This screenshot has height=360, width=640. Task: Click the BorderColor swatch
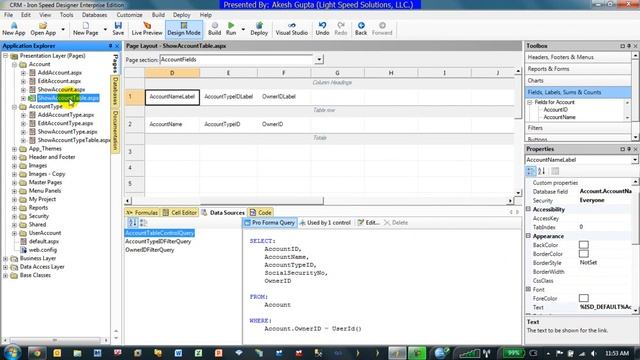tap(584, 254)
